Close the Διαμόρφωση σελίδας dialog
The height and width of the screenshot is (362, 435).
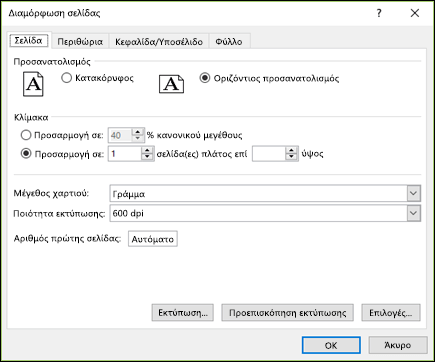coord(415,13)
